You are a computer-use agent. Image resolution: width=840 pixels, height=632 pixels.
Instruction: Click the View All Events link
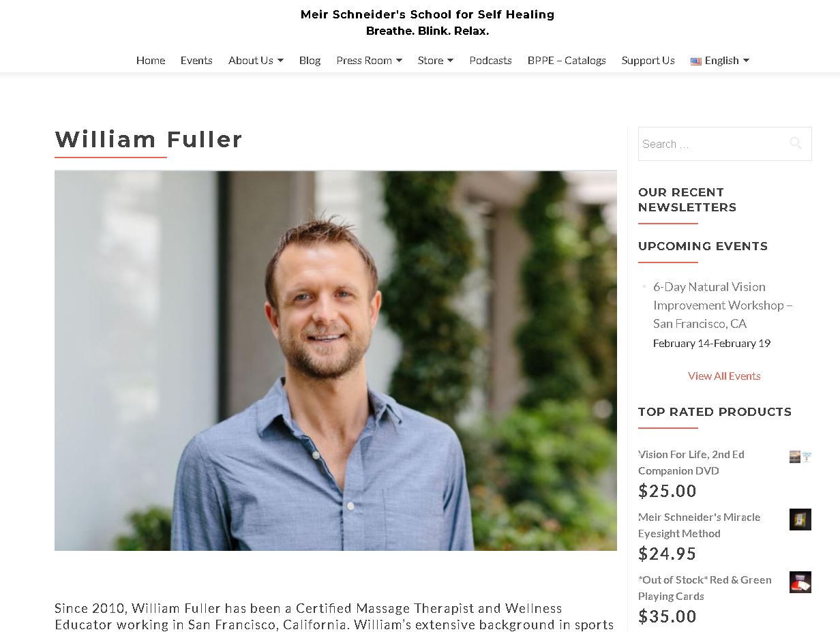(x=724, y=376)
